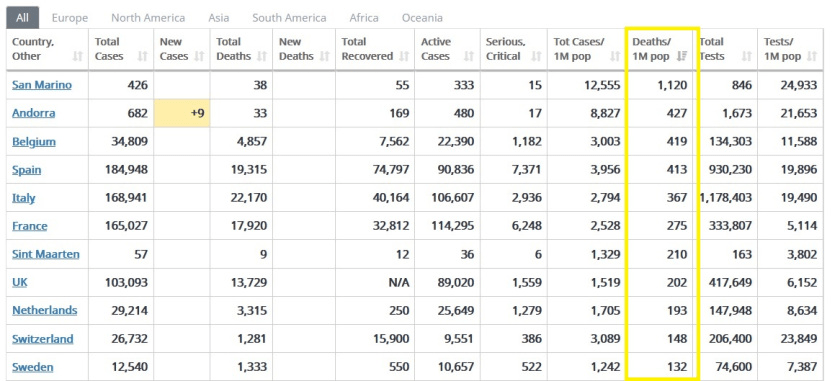
Task: Click the sort icon in Total Recovered header
Action: coord(403,56)
